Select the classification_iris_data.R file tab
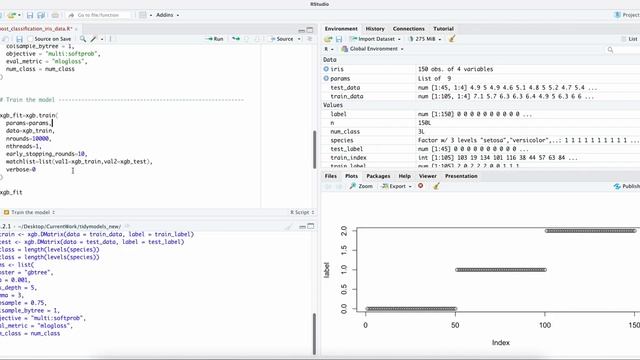Viewport: 640px width, 360px height. pos(36,29)
